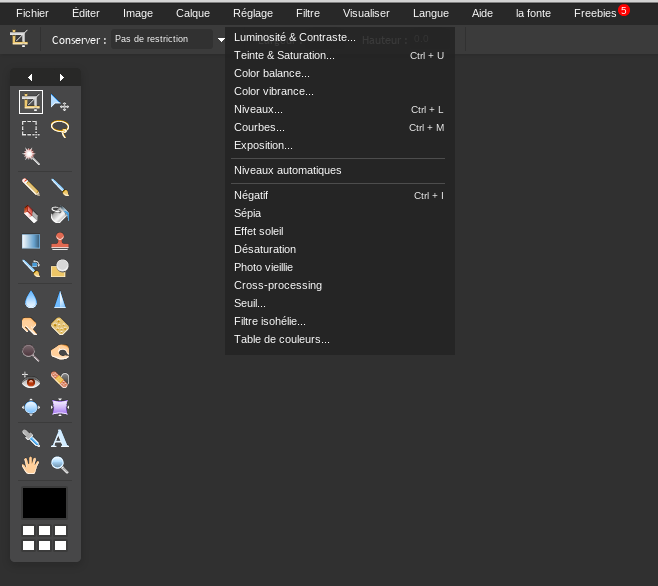Choose Filtre isohélie... entry
Screen dimensions: 658x586
pyautogui.click(x=339, y=322)
